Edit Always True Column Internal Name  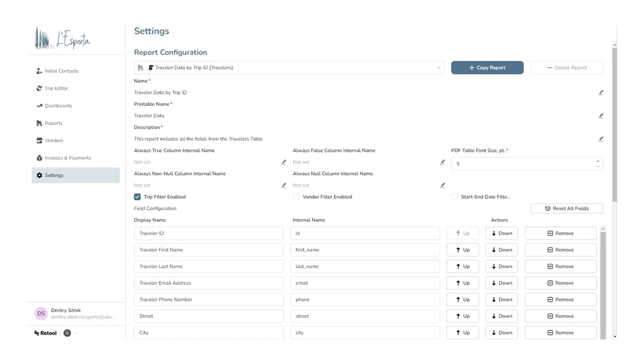pos(284,162)
